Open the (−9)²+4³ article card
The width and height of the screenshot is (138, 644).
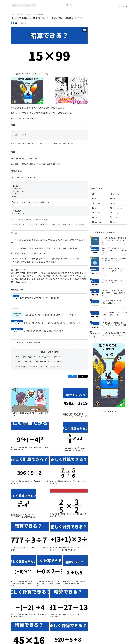point(23,571)
